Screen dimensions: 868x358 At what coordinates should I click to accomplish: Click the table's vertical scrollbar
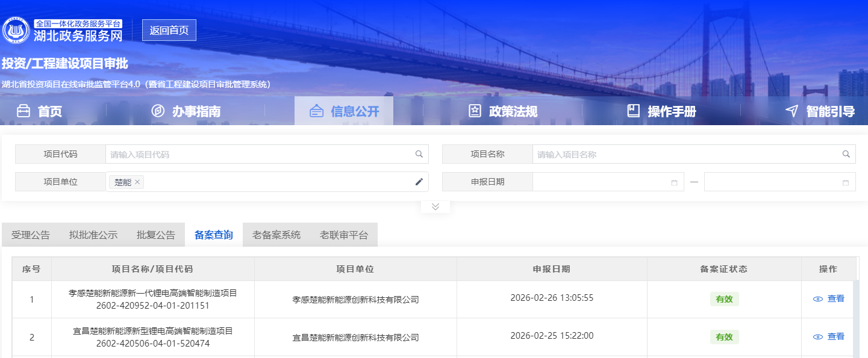click(856, 319)
